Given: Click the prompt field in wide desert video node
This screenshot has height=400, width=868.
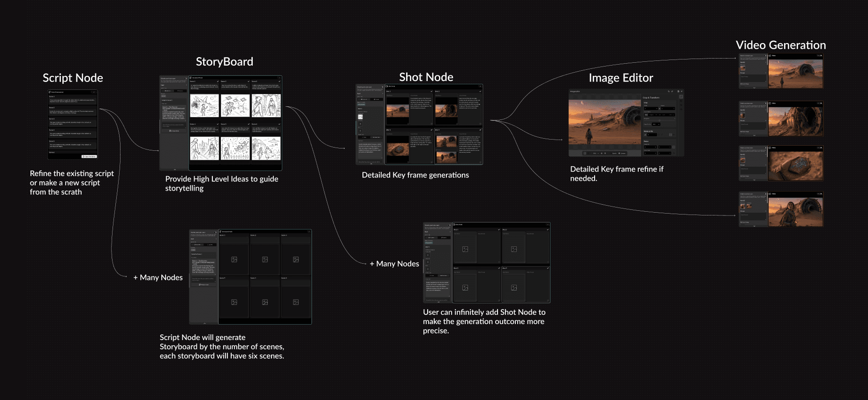Looking at the screenshot, I should pos(753,78).
